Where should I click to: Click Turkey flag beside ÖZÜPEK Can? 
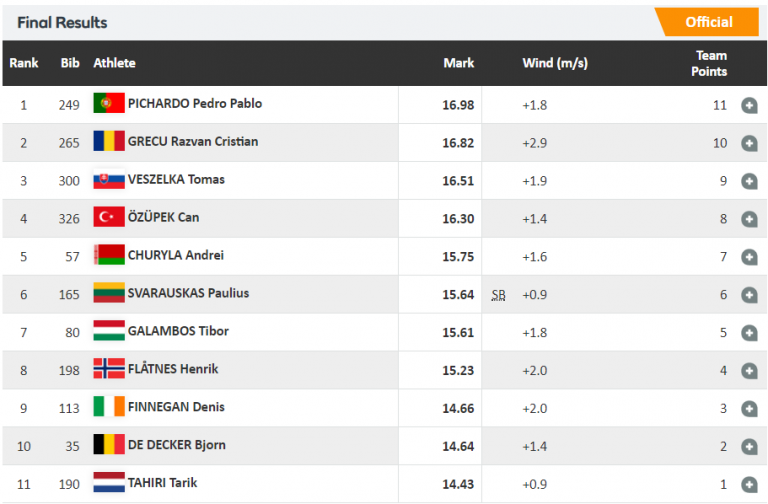[108, 217]
